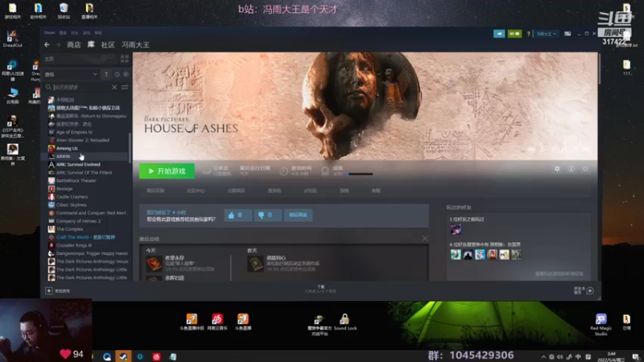Screen dimensions: 644x362
Task: Select Alien Shooter 2: Reloaded entry
Action: point(83,140)
